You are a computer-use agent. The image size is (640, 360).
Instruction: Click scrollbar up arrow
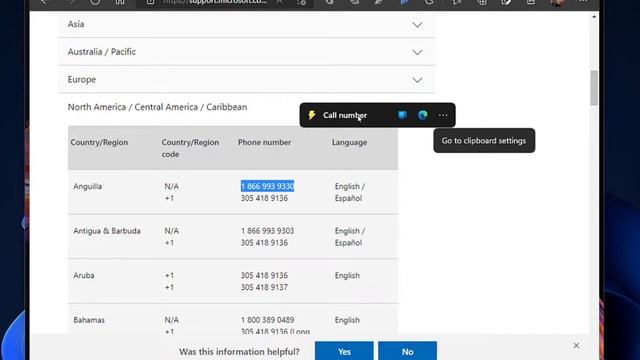(594, 17)
